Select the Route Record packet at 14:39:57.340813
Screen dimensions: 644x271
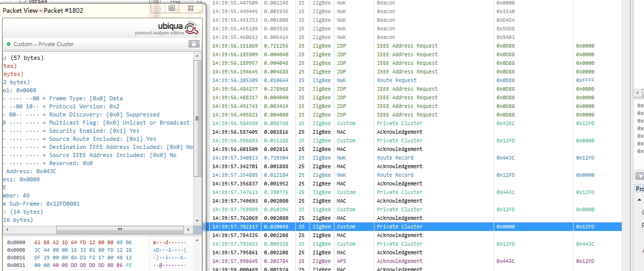[416, 158]
